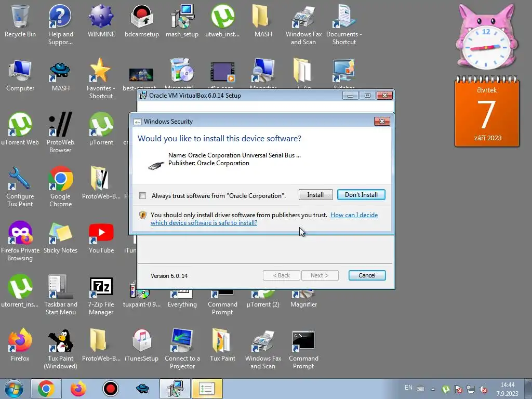Select the mash_setup installer icon
This screenshot has width=532, height=399.
[x=182, y=21]
